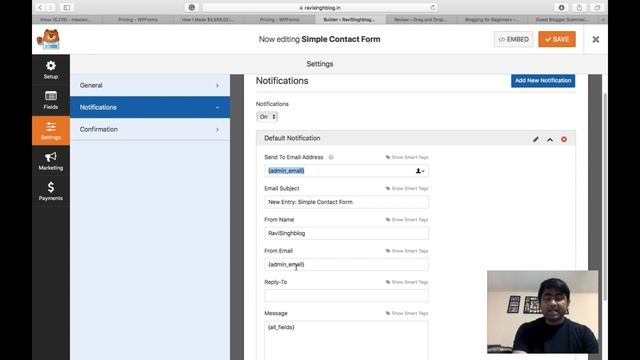Switch to the Review - Drag and Drop tab
Viewport: 640px width, 360px height.
coord(420,20)
